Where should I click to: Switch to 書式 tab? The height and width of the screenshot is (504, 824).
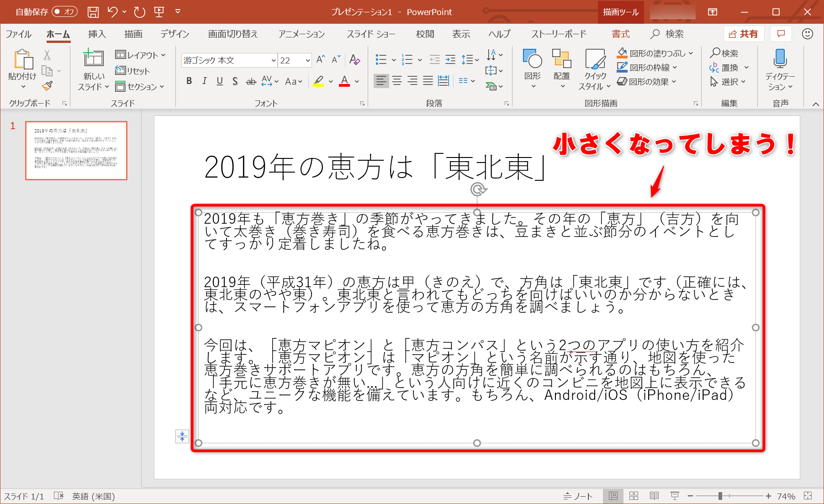pyautogui.click(x=620, y=34)
